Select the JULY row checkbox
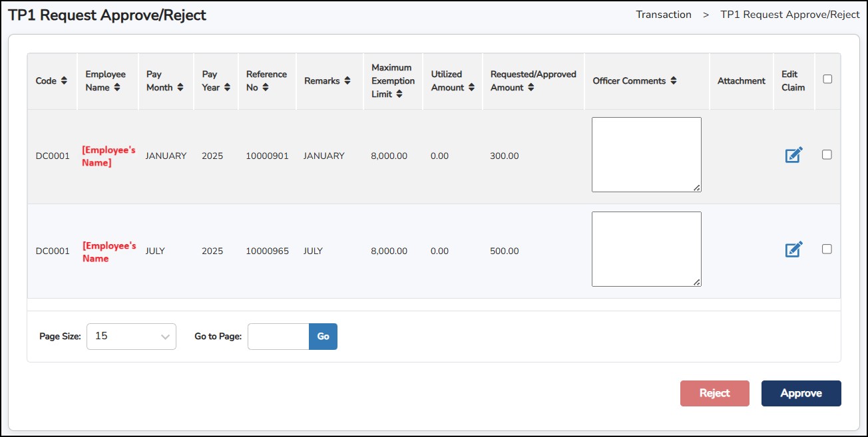The width and height of the screenshot is (868, 437). tap(827, 249)
